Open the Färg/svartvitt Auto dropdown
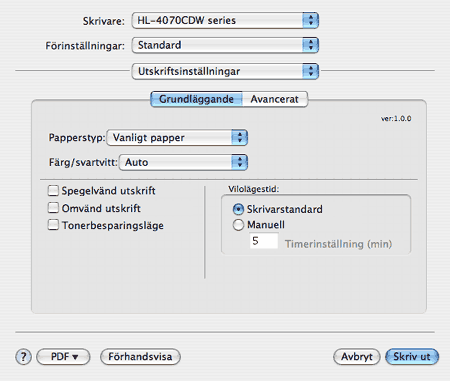 [x=183, y=162]
